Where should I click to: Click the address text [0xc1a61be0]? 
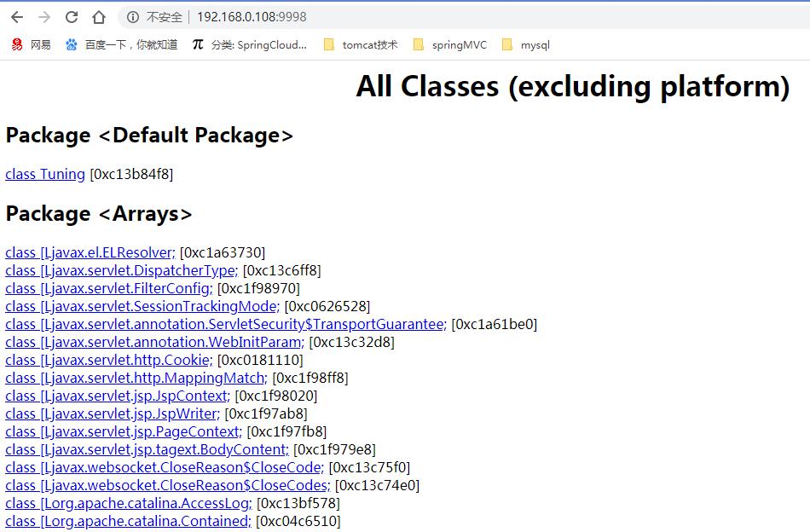[495, 324]
